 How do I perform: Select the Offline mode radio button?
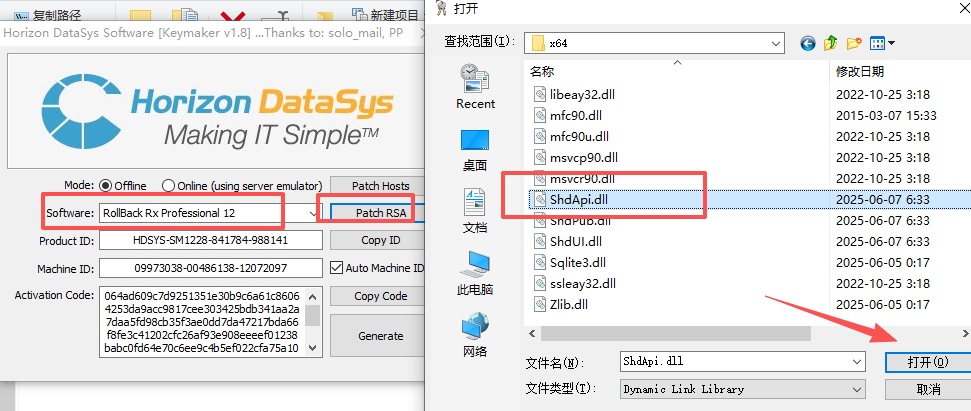[106, 186]
